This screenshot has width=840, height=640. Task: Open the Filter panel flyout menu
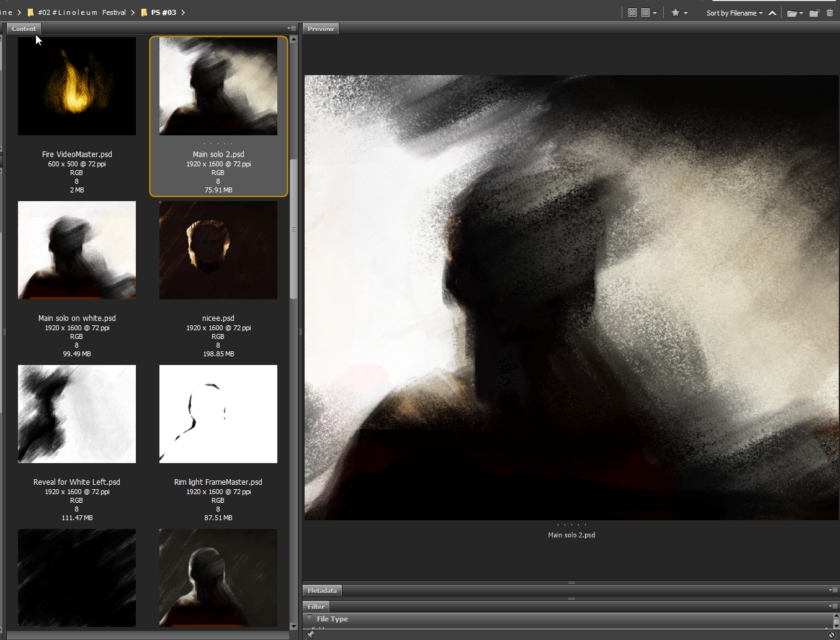[833, 606]
